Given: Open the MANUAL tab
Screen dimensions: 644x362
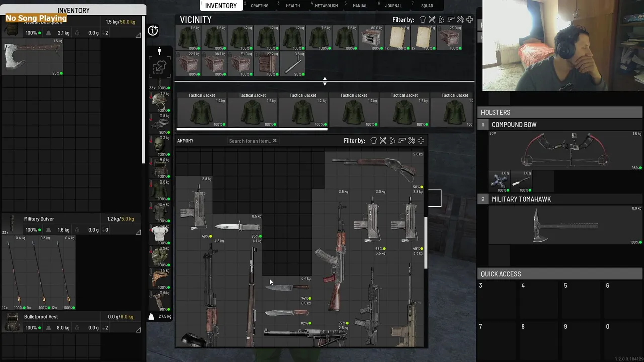Looking at the screenshot, I should pyautogui.click(x=360, y=6).
